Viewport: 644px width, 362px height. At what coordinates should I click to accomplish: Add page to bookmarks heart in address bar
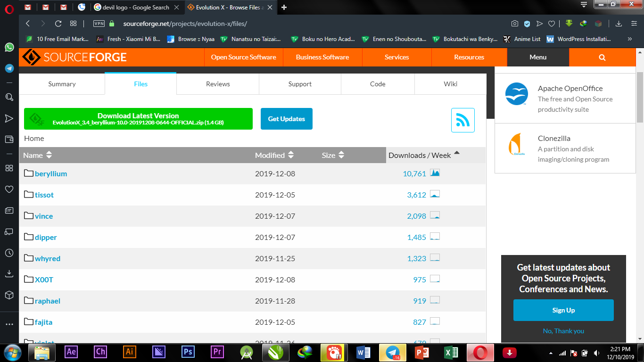pyautogui.click(x=551, y=24)
